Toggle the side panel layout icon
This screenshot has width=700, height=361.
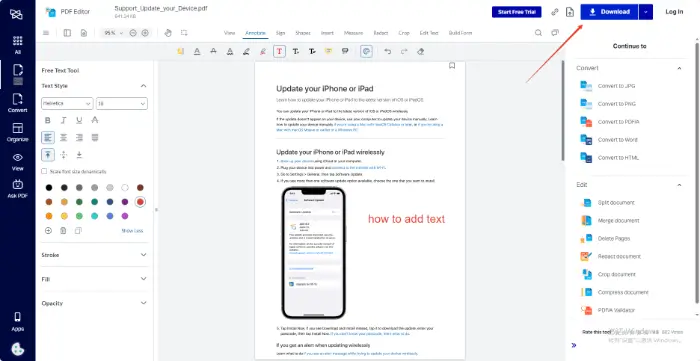[67, 33]
